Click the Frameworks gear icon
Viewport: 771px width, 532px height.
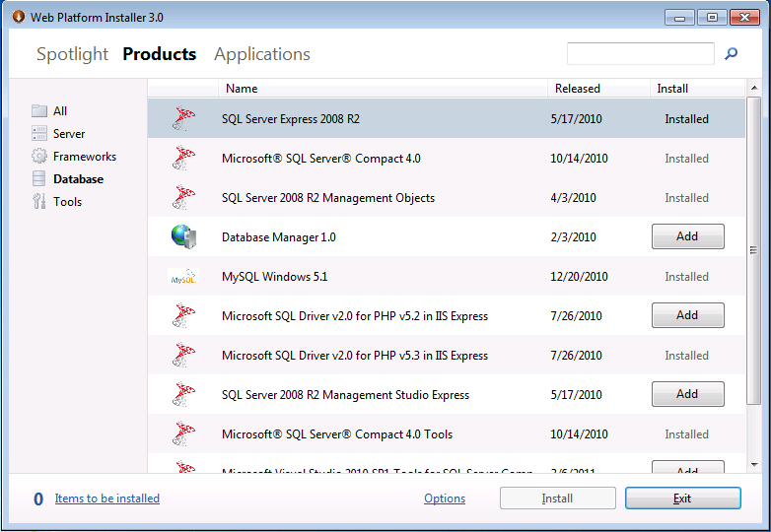38,156
